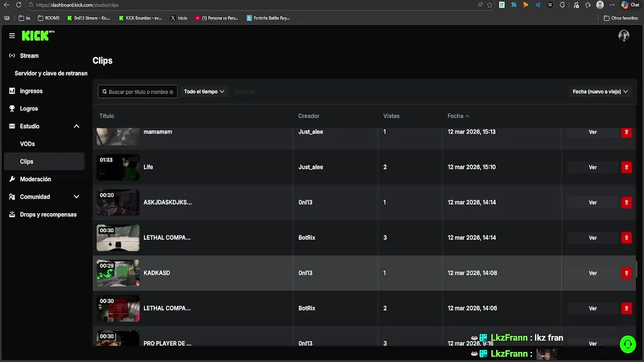
Task: Open VODs under Estudio
Action: [27, 144]
